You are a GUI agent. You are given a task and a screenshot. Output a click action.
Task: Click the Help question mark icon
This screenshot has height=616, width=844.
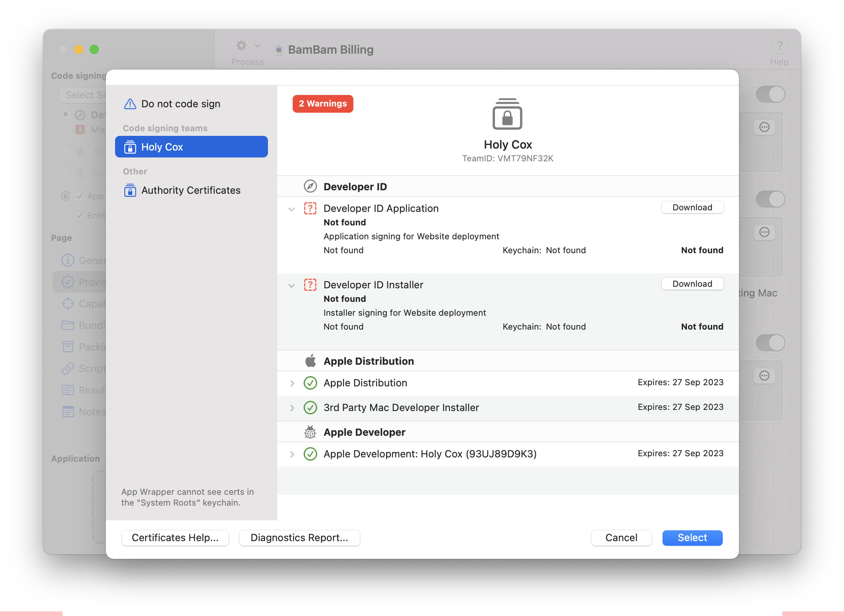click(780, 46)
